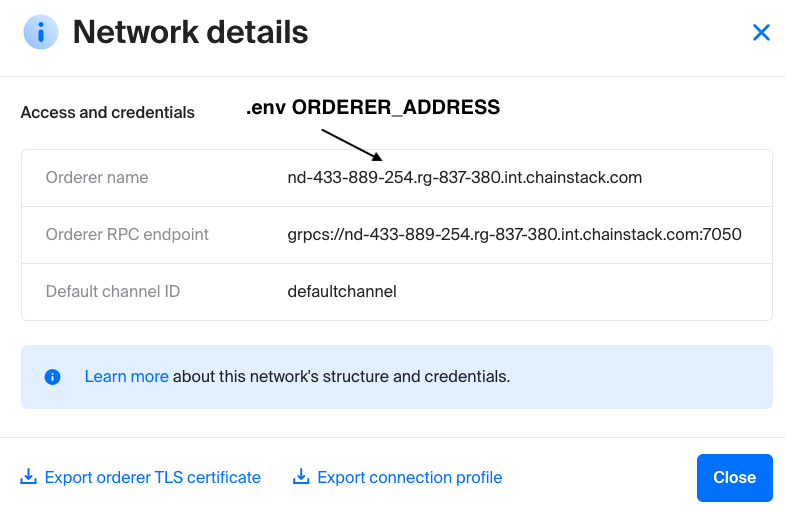Click the black annotation arrow
Viewport: 785px width, 511px height.
(351, 143)
